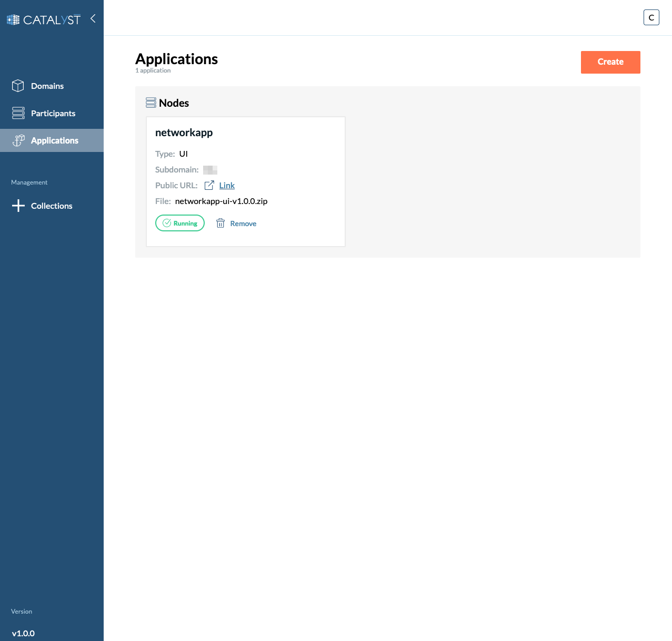Open the external link icon for Public URL
The width and height of the screenshot is (672, 641).
208,185
